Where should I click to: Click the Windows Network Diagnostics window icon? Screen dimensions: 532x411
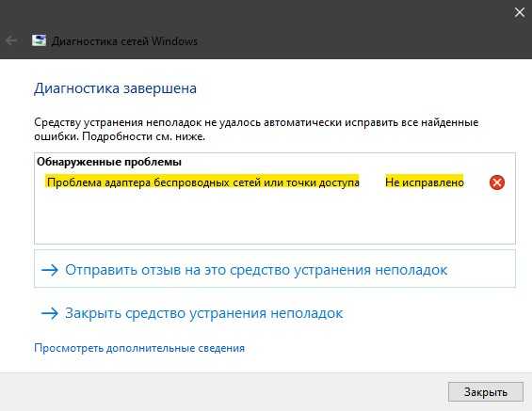click(39, 40)
